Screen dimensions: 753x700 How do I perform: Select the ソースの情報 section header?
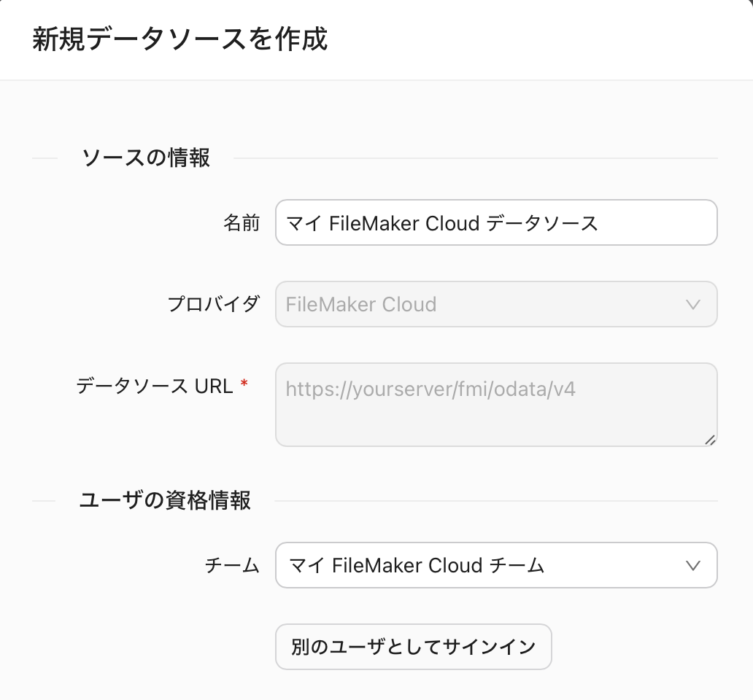pyautogui.click(x=144, y=157)
